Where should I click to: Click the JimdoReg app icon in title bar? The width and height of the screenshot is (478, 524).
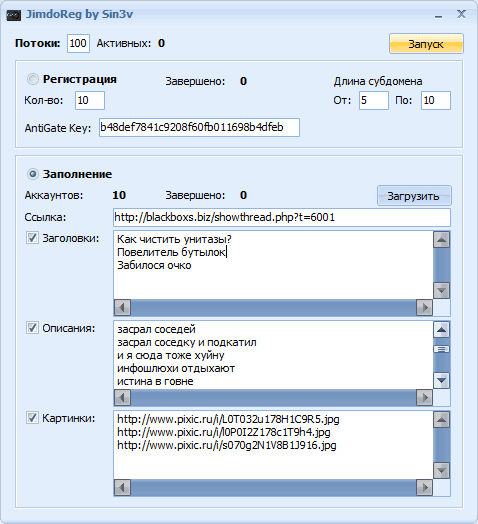(x=14, y=15)
